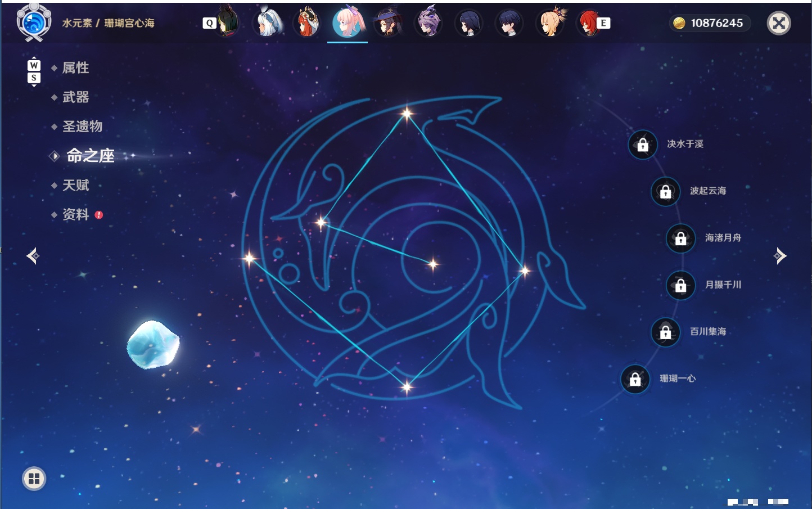Select the 波起云海 constellation label

pyautogui.click(x=708, y=191)
